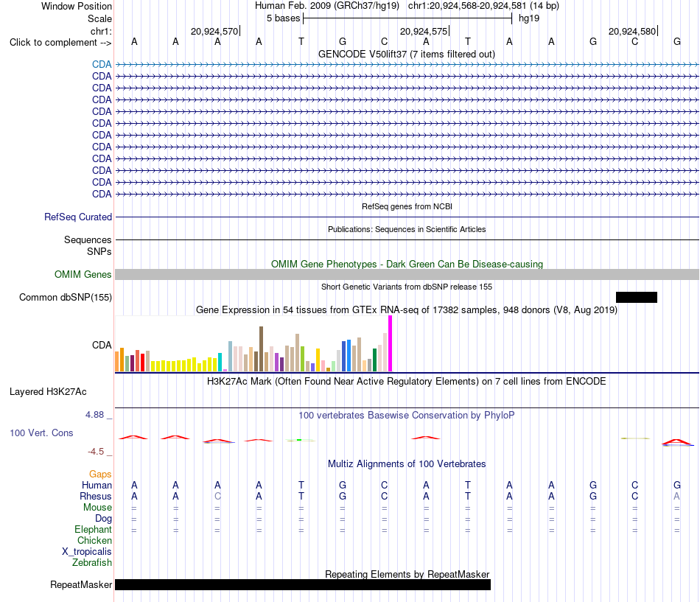Click the Gaps row label
The width and height of the screenshot is (700, 602).
click(x=100, y=474)
